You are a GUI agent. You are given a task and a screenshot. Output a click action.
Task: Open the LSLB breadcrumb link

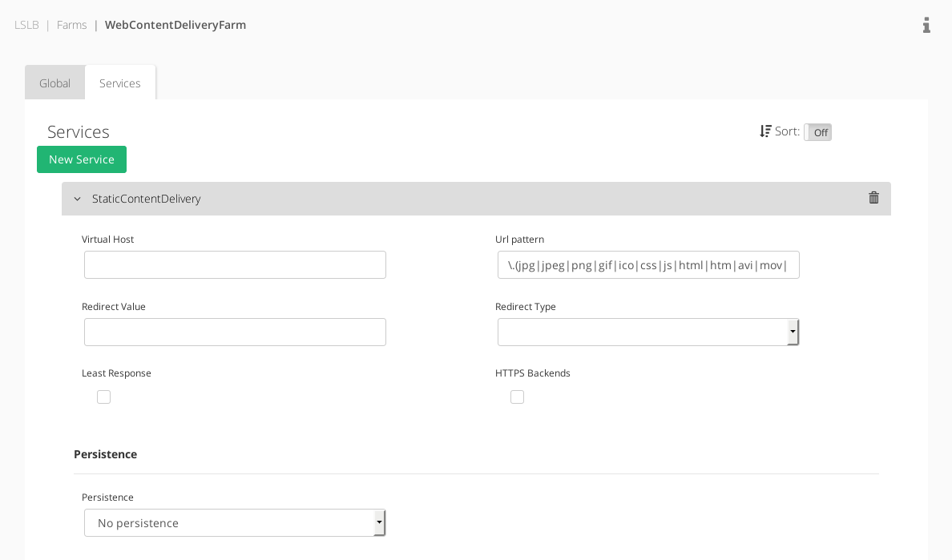(26, 25)
